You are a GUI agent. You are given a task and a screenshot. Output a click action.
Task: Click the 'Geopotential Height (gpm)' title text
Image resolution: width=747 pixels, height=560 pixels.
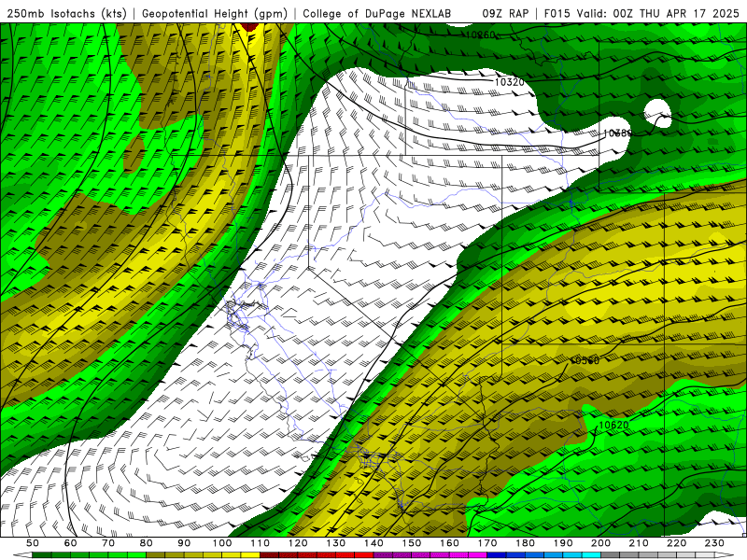click(215, 13)
